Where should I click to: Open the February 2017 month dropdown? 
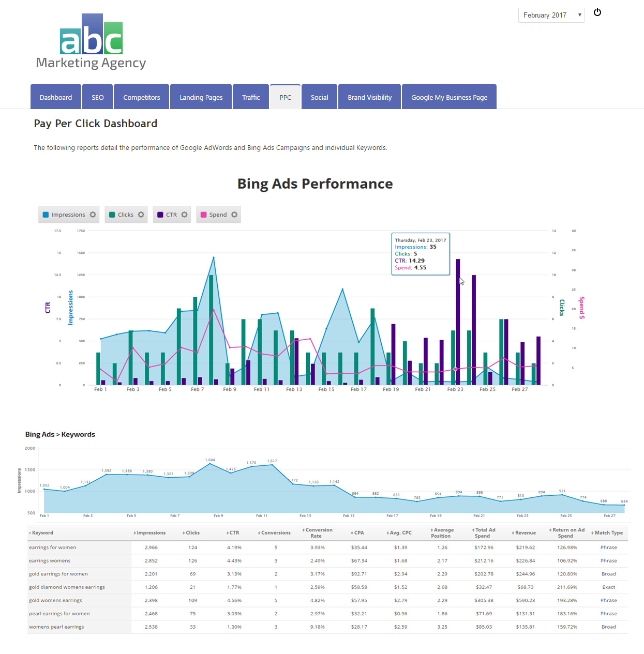[551, 15]
